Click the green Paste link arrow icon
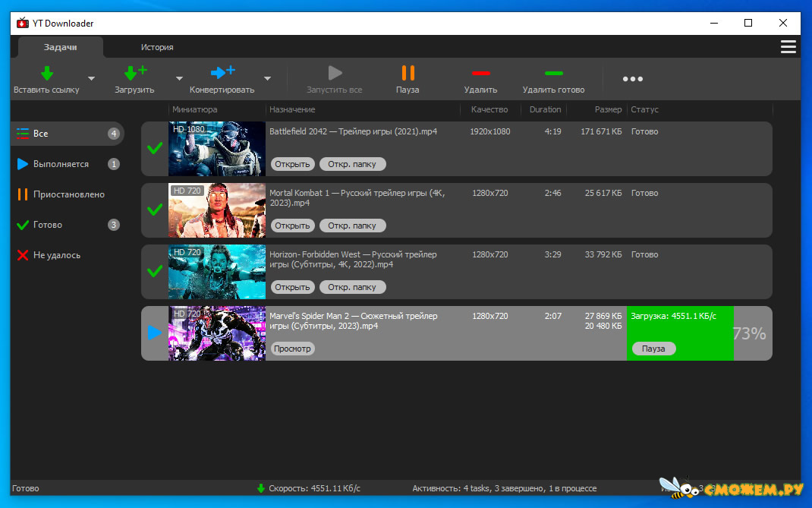 coord(47,73)
